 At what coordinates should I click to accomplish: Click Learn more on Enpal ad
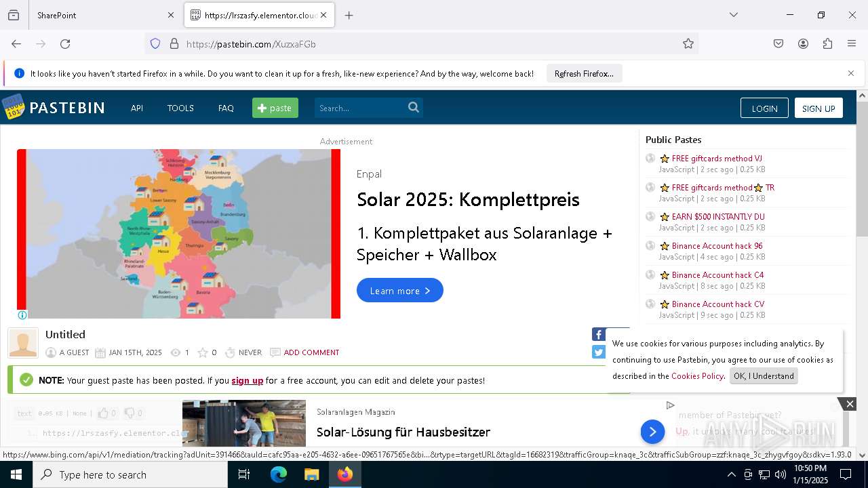click(400, 290)
